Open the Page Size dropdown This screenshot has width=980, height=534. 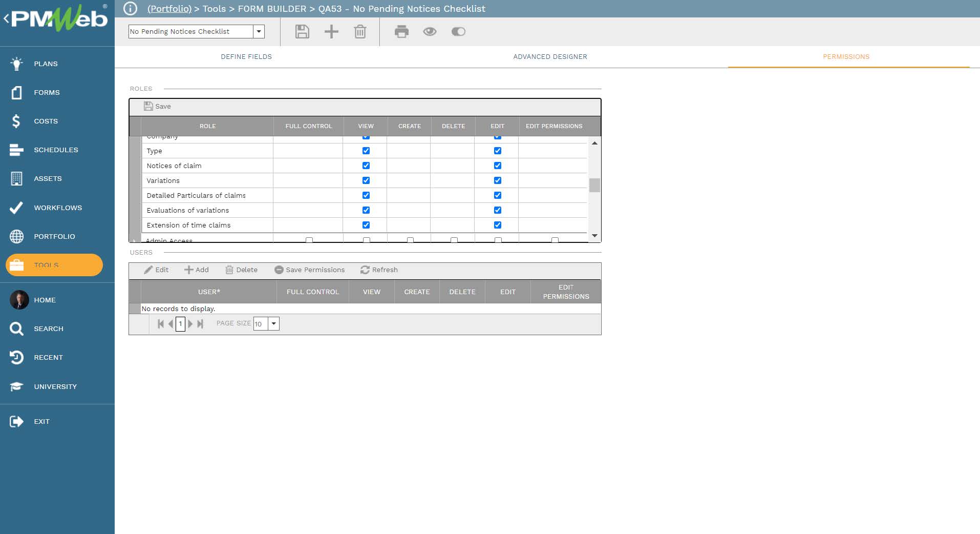(274, 324)
